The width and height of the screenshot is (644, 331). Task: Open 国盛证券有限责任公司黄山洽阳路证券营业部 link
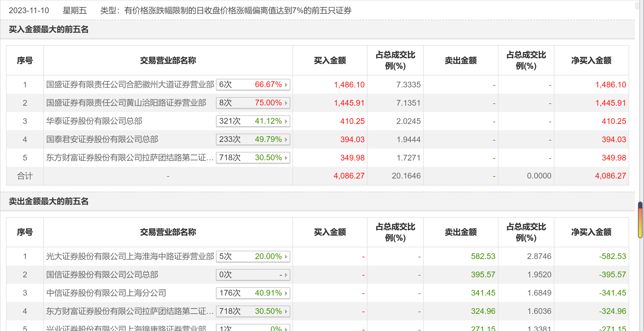point(126,103)
